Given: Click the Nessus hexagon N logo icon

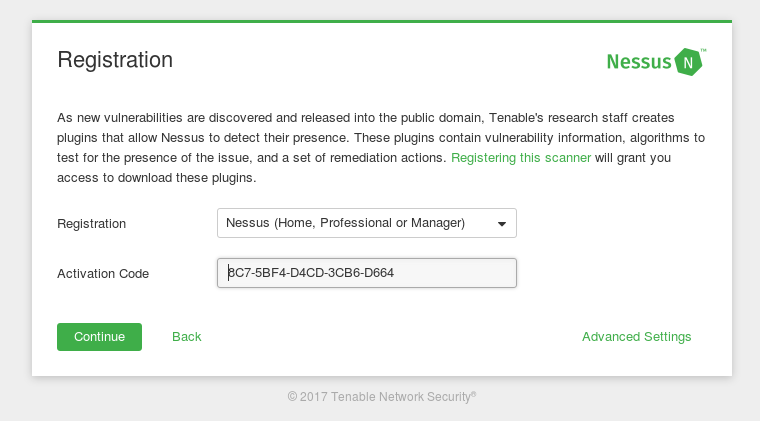Looking at the screenshot, I should (688, 62).
